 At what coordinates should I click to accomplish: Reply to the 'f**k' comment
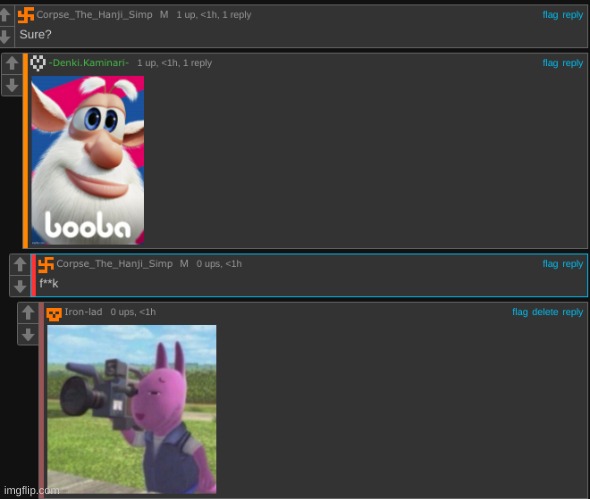click(x=573, y=264)
